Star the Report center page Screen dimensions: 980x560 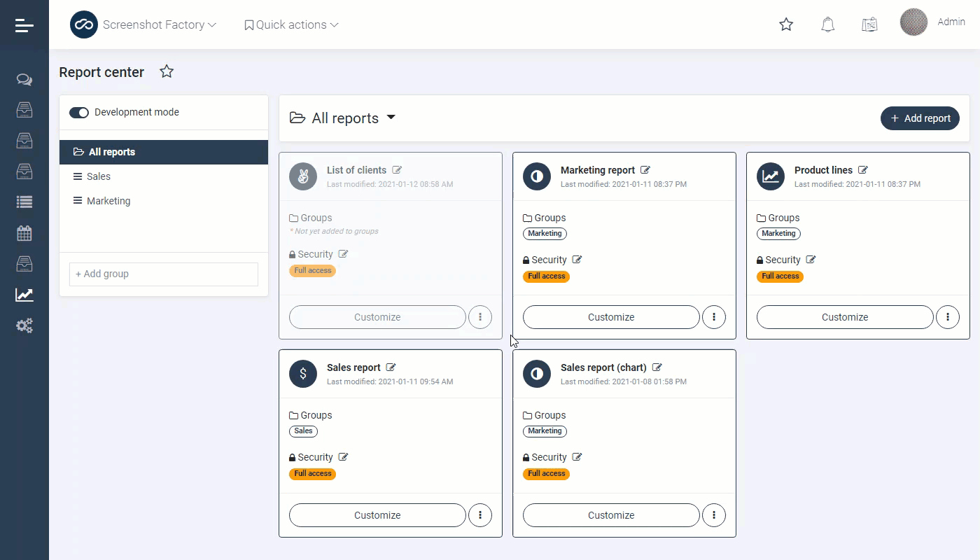pyautogui.click(x=167, y=71)
